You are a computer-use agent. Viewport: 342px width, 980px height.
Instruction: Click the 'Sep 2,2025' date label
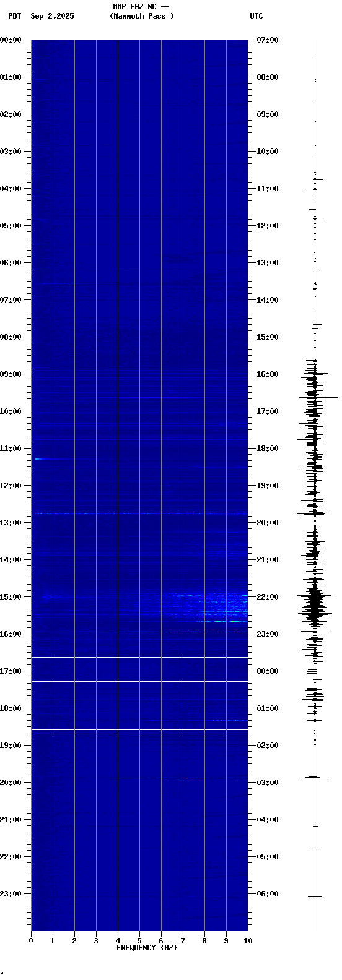[x=52, y=16]
